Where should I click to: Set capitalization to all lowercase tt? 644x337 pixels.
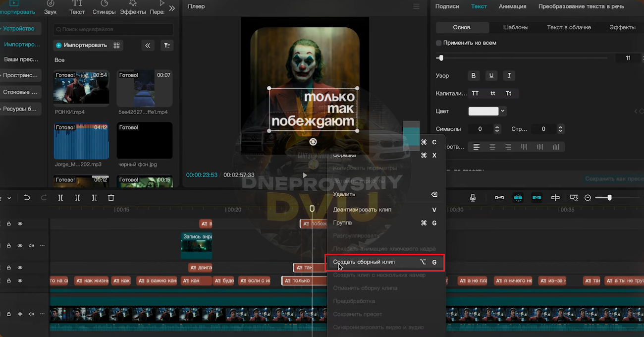tap(492, 93)
